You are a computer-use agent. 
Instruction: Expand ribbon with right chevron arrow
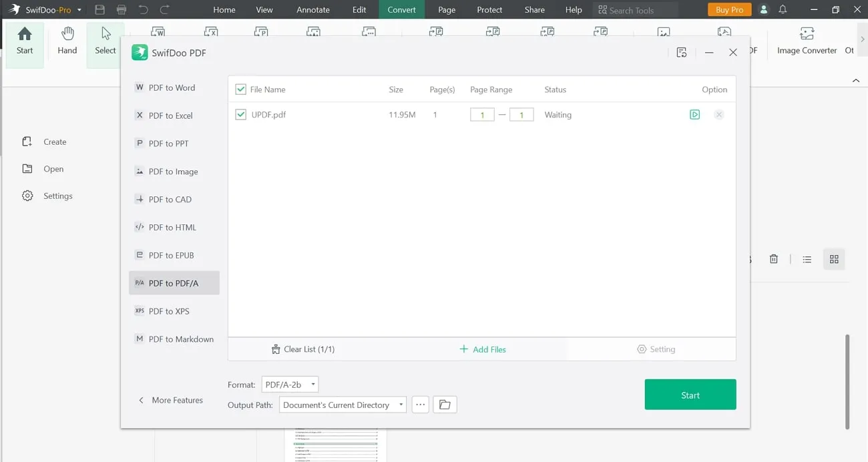click(862, 39)
